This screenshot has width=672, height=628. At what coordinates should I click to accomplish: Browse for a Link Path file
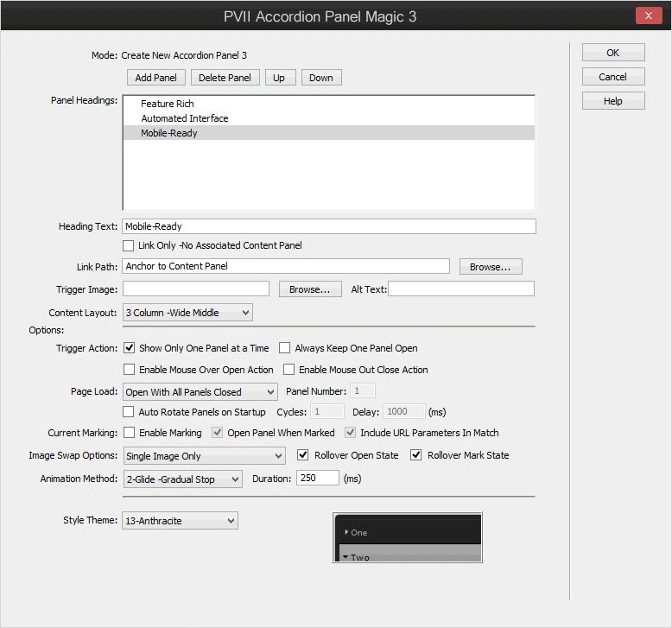pyautogui.click(x=491, y=267)
